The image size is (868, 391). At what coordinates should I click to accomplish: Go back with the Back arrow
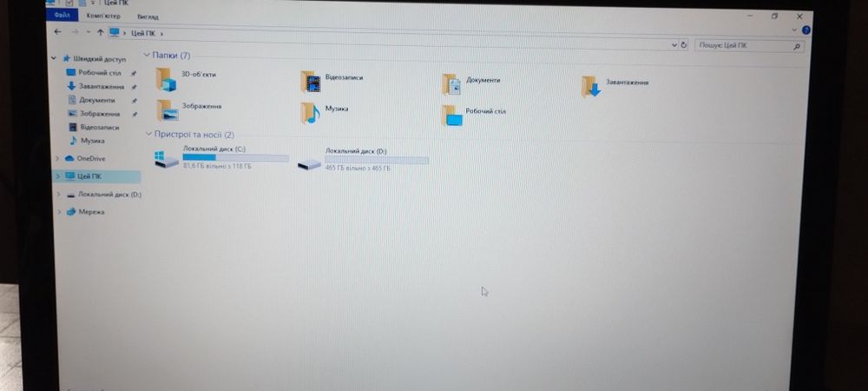57,31
